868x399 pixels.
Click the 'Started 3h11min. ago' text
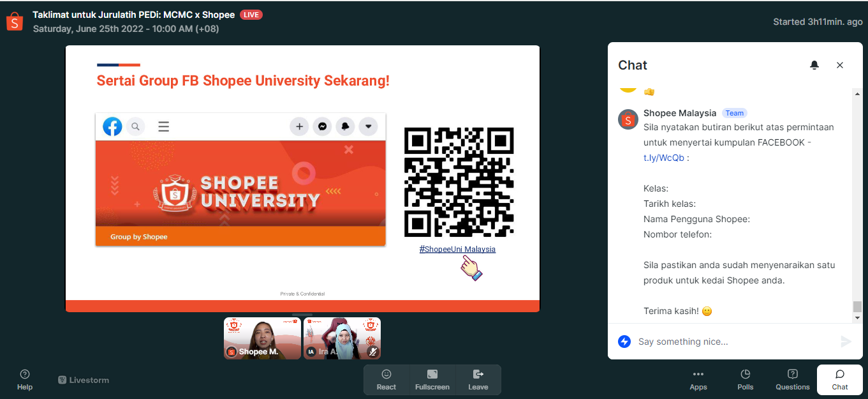pos(818,22)
